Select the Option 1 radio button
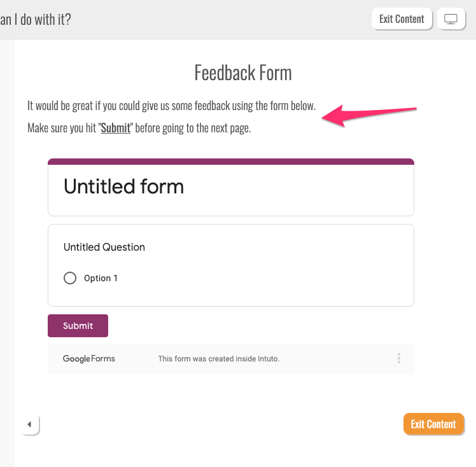The height and width of the screenshot is (467, 476). [70, 278]
